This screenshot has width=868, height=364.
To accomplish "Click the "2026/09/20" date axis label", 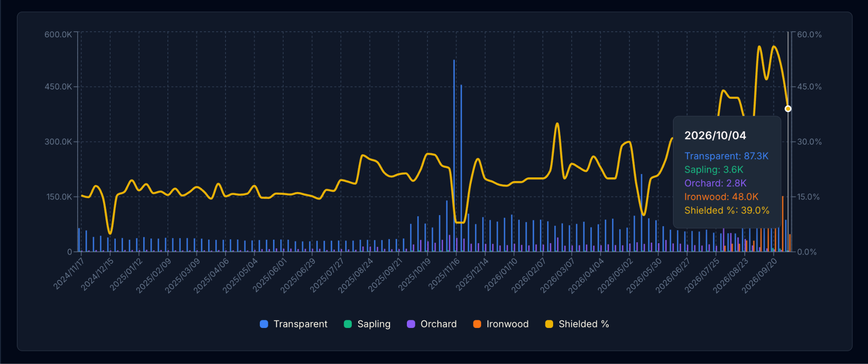I will tap(759, 275).
